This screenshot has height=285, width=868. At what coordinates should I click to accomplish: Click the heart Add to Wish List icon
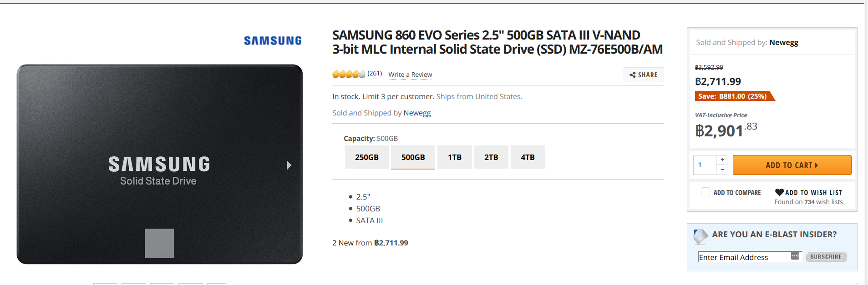click(x=779, y=192)
